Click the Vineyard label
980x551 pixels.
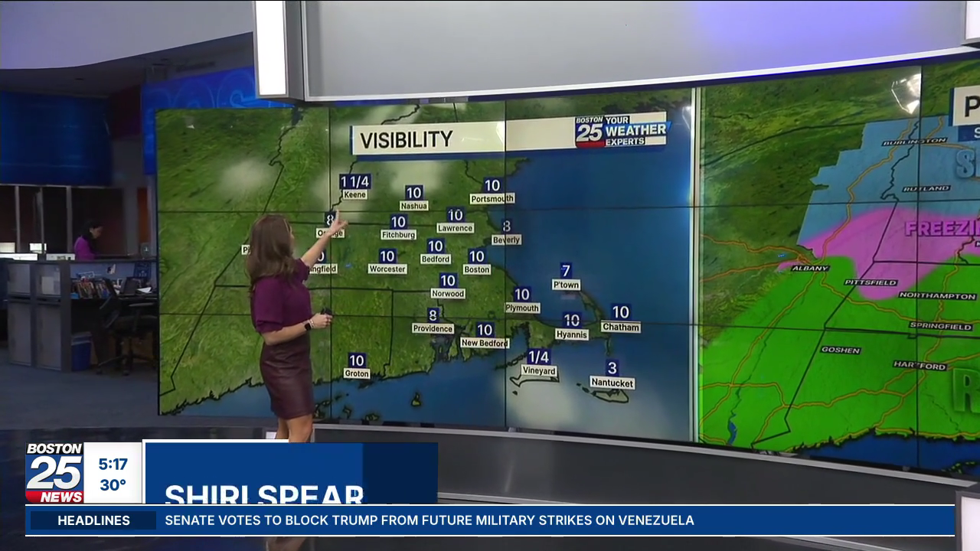(x=538, y=371)
